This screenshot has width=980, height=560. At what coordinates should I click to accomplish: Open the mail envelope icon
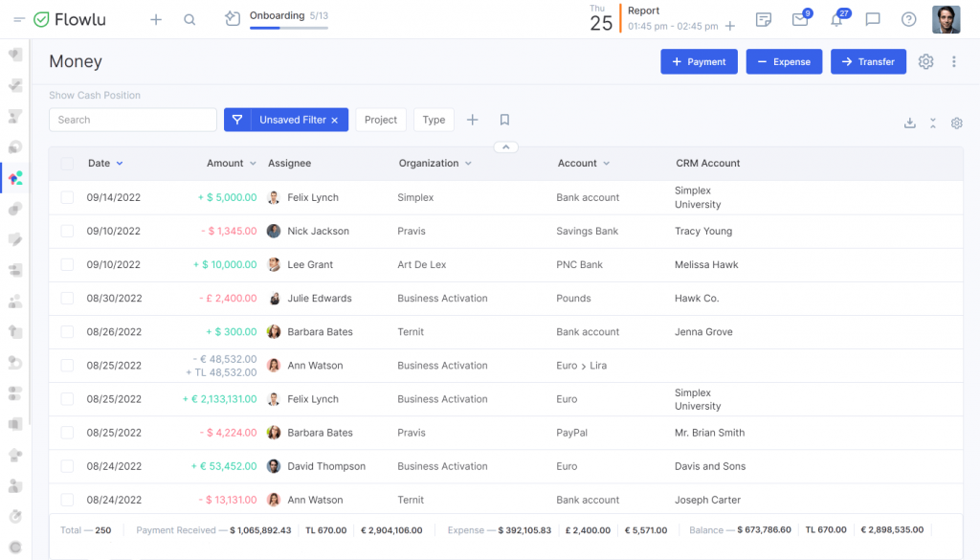800,19
